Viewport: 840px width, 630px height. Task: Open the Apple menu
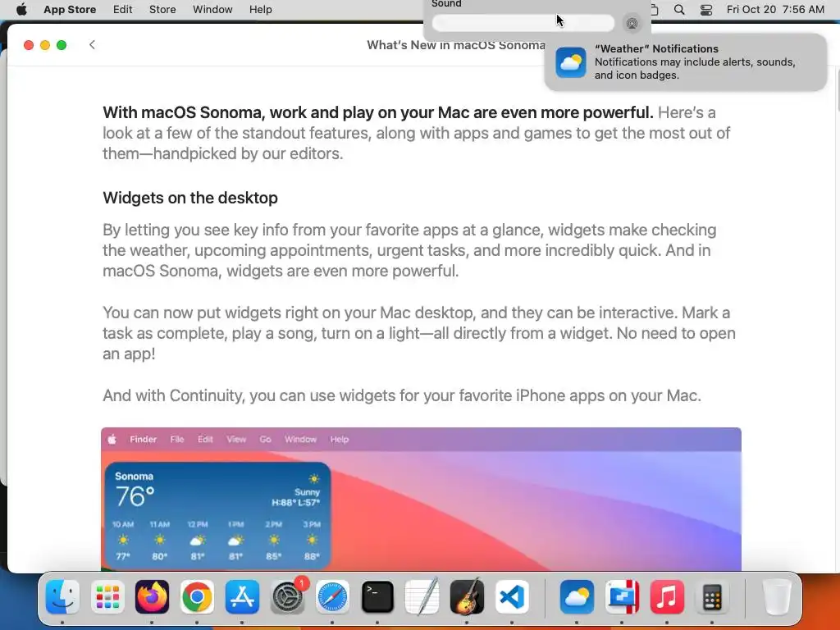21,10
